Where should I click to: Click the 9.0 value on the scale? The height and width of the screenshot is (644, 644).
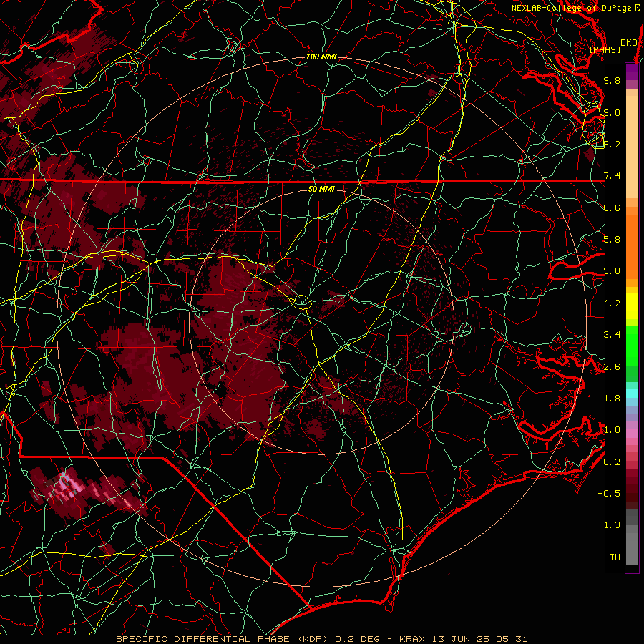point(612,112)
